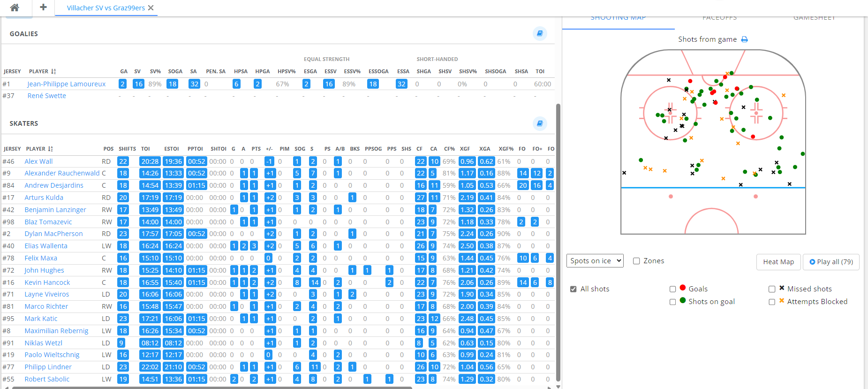Tick the Missed shots checkbox
This screenshot has width=868, height=389.
coord(772,289)
